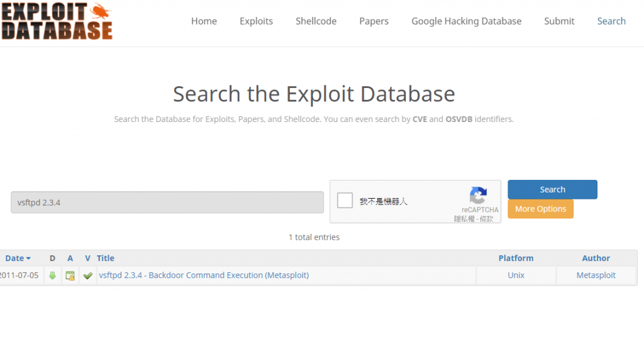Click the 2011-07-05 date cell
The height and width of the screenshot is (349, 644).
19,275
